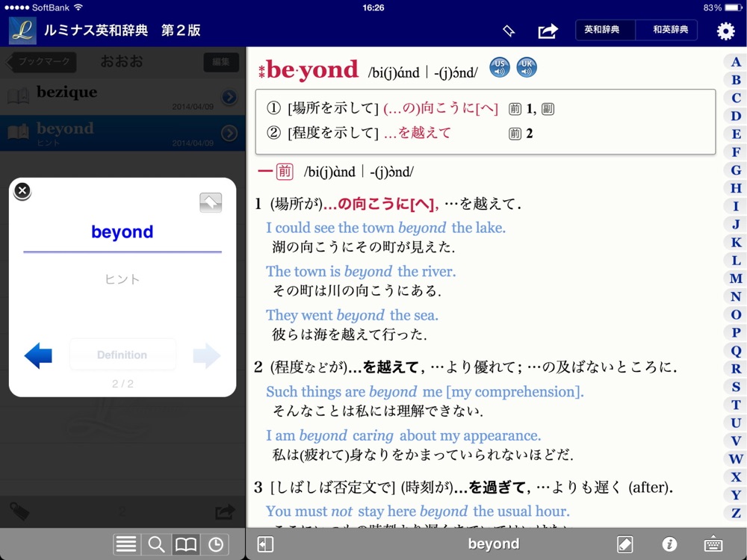The height and width of the screenshot is (560, 747).
Task: Close the flashcard popup
Action: [x=22, y=191]
